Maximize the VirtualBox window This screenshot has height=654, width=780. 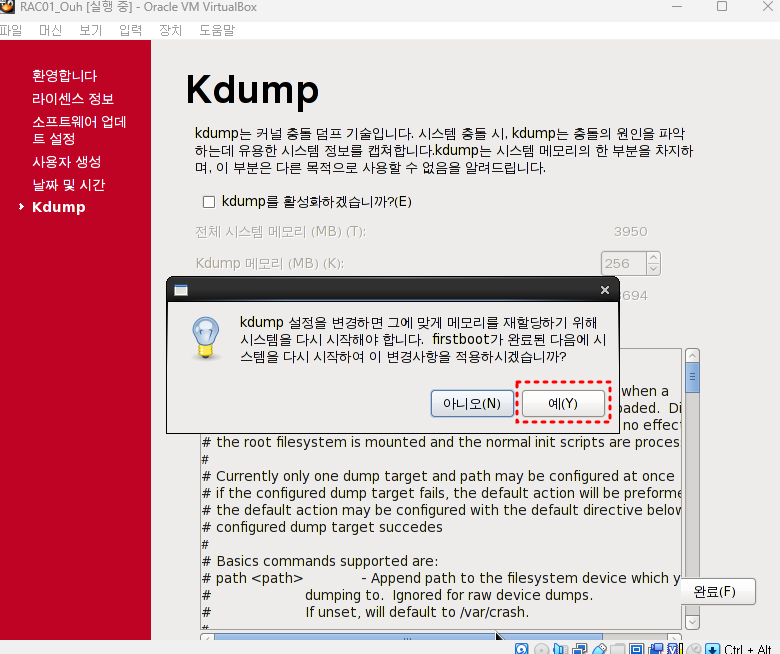[x=722, y=6]
